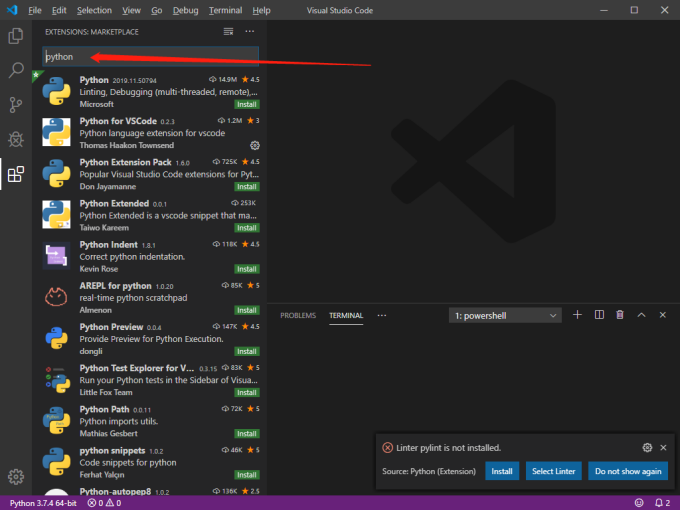
Task: Open notification gear options
Action: point(647,448)
